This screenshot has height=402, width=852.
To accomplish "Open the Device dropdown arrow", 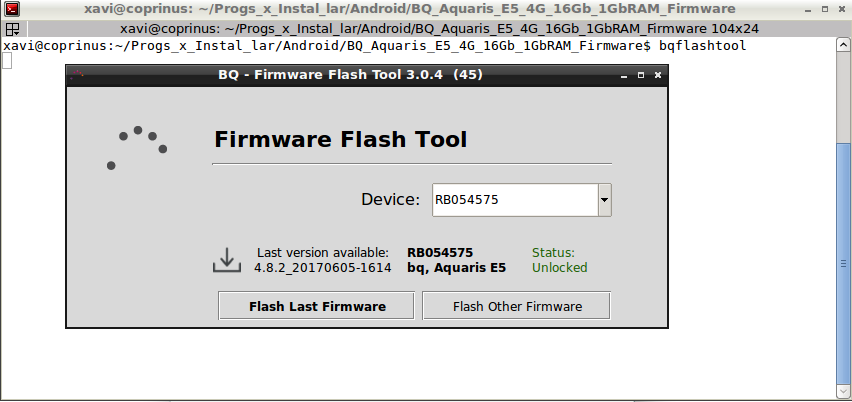I will click(604, 200).
